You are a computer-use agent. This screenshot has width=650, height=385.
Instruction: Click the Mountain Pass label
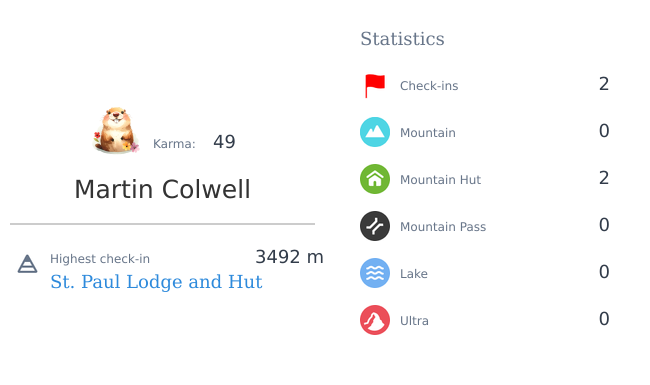tap(443, 227)
